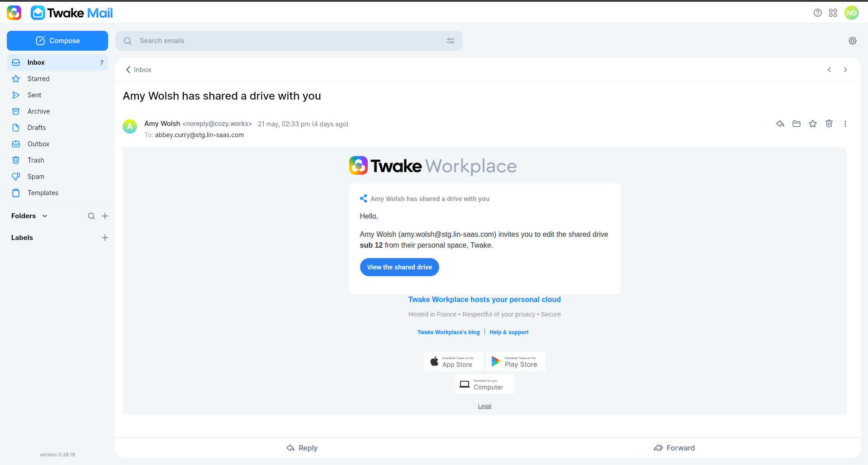This screenshot has height=465, width=868.
Task: Open the Outbox folder
Action: click(x=57, y=144)
